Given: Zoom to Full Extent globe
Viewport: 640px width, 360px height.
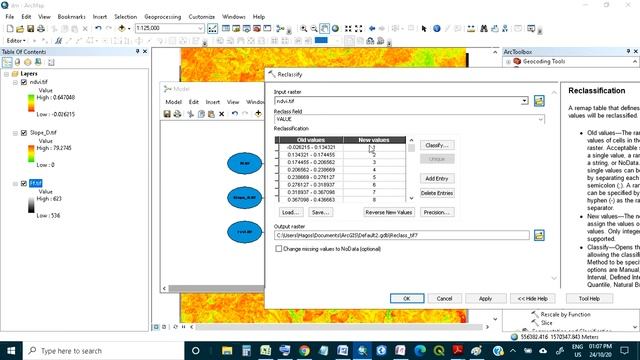Looking at the screenshot, I should [335, 29].
